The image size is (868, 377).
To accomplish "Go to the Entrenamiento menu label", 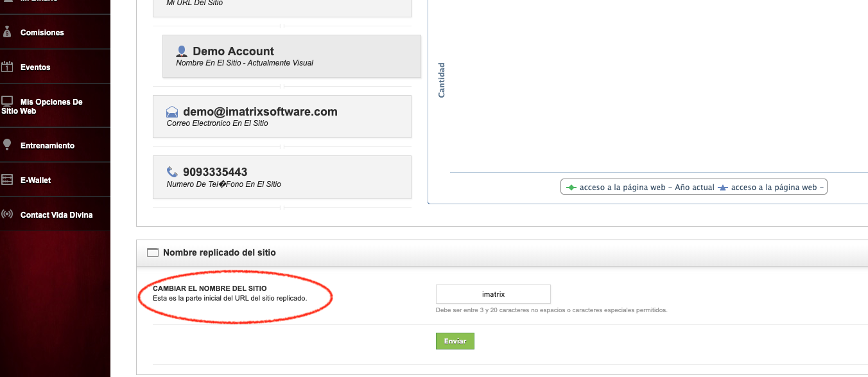I will (48, 146).
